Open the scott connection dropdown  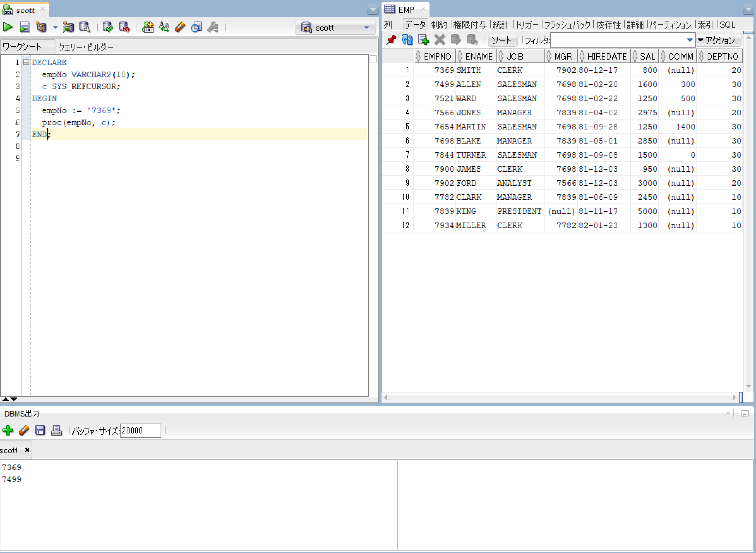[367, 28]
